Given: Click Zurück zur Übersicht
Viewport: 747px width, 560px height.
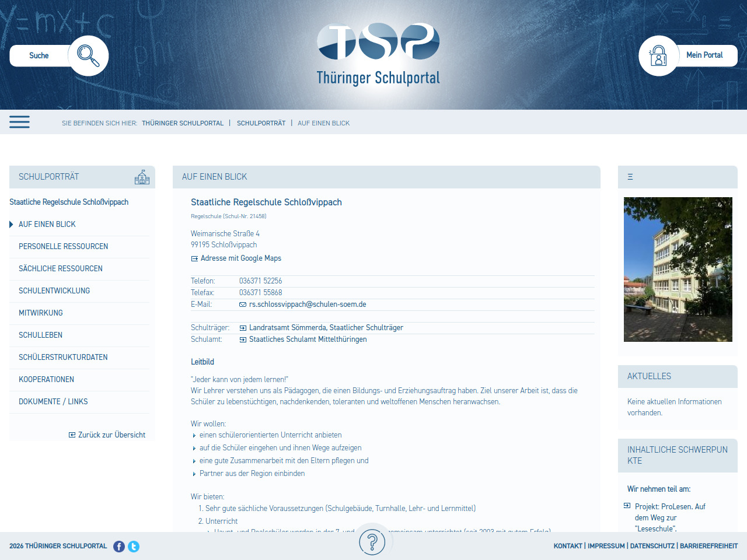Looking at the screenshot, I should pyautogui.click(x=111, y=435).
